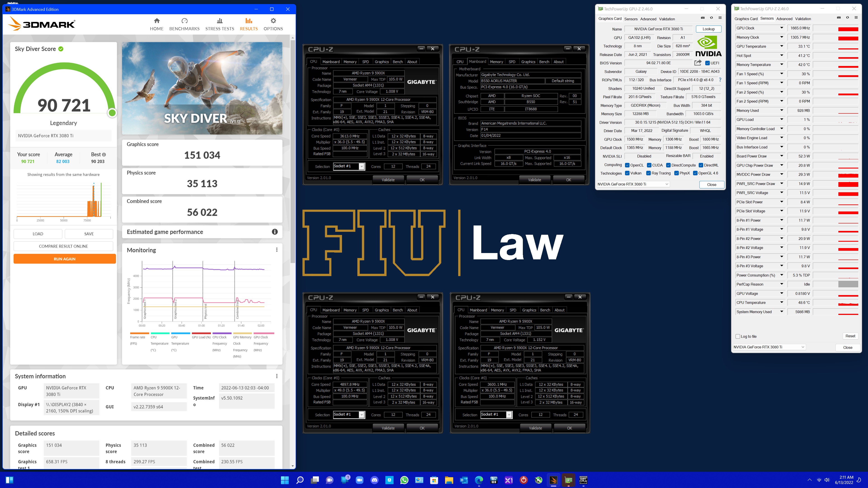The height and width of the screenshot is (488, 868).
Task: Expand the GPU Clock sensor dropdown
Action: (x=782, y=28)
